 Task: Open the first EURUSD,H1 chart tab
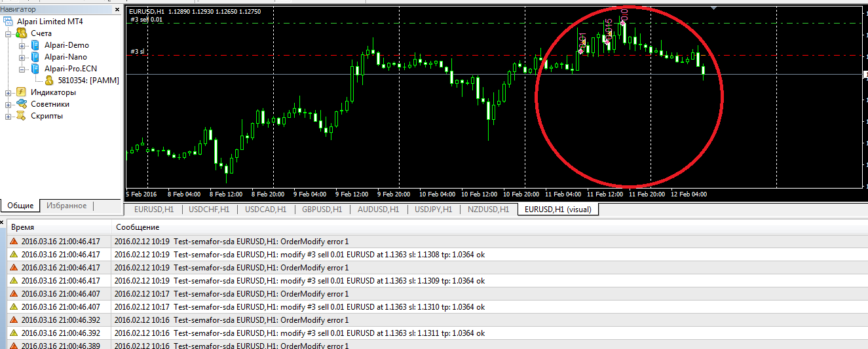[x=154, y=210]
